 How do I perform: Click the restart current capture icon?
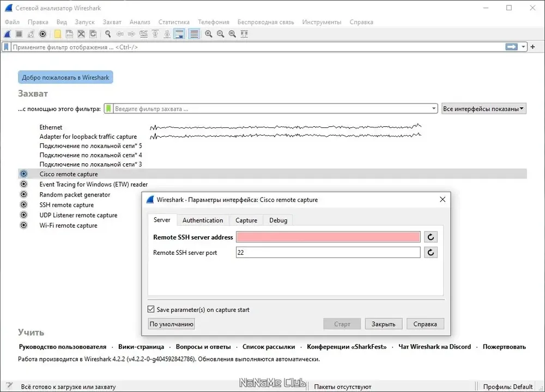tap(31, 34)
